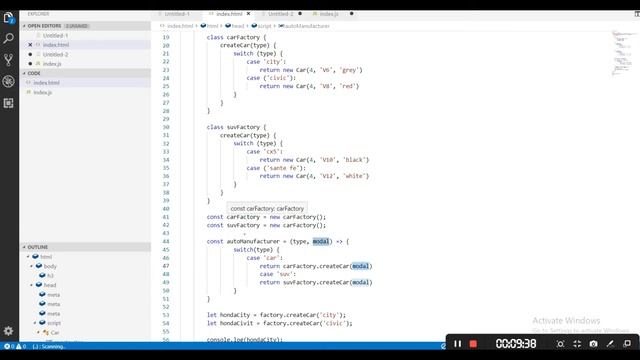The width and height of the screenshot is (640, 360).
Task: Click the Scanning status bar entry
Action: pyautogui.click(x=49, y=347)
